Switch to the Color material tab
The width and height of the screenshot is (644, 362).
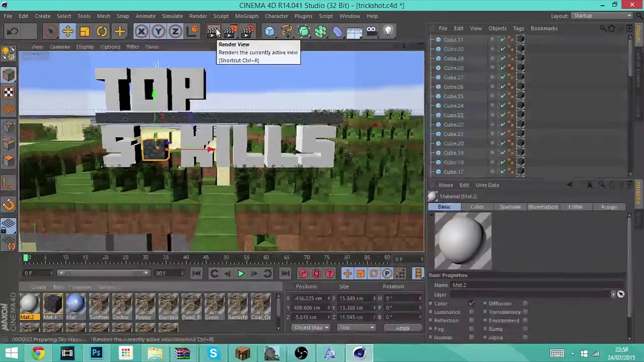click(477, 207)
